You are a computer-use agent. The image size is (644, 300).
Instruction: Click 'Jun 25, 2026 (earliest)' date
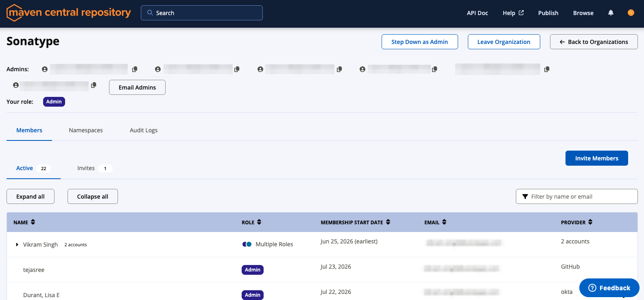pos(349,241)
